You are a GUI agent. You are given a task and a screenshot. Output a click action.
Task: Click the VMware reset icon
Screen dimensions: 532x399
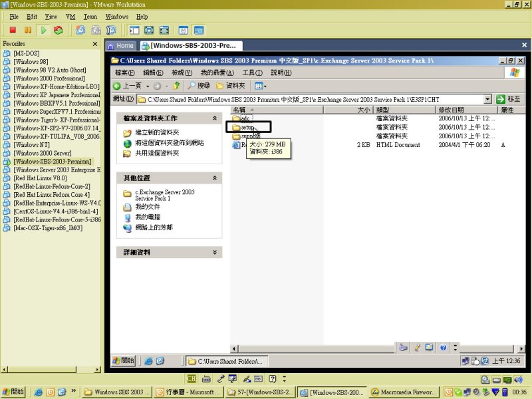coord(59,30)
